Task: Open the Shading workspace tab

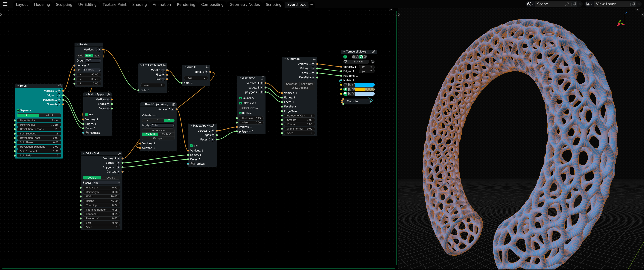Action: tap(139, 4)
